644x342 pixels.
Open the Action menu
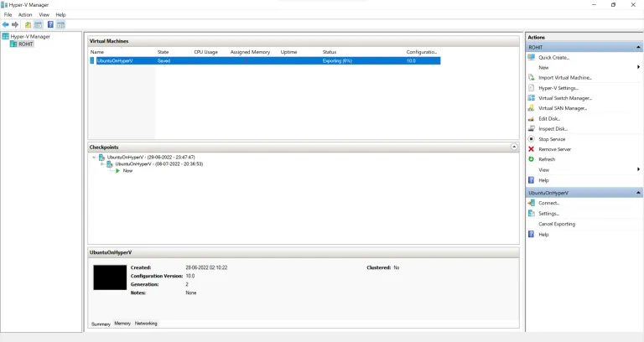point(25,15)
